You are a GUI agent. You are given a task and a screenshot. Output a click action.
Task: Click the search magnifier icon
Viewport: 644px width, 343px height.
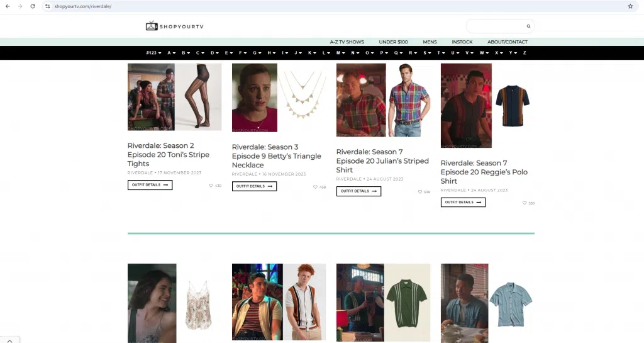tap(528, 26)
